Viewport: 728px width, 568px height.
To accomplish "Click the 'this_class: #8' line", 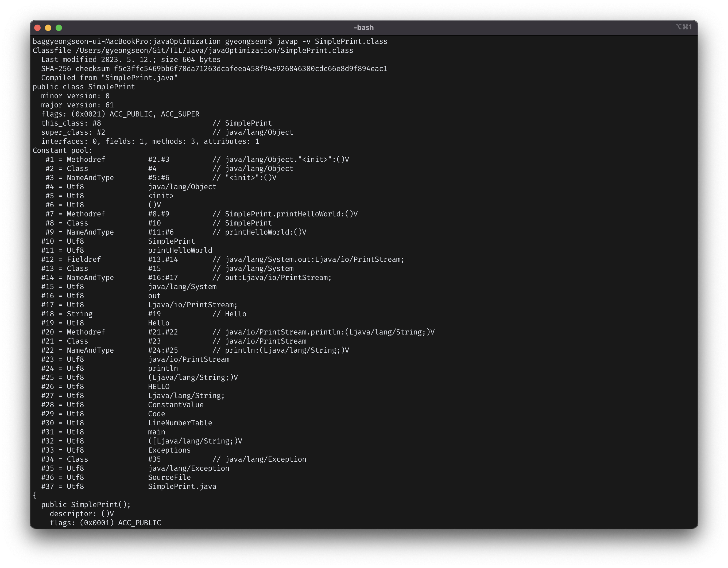I will coord(156,123).
